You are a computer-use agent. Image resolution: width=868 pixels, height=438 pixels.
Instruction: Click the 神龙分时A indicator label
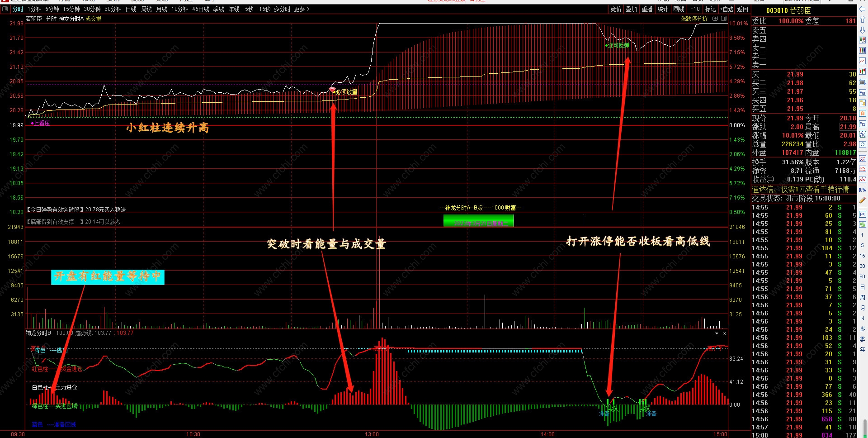71,19
